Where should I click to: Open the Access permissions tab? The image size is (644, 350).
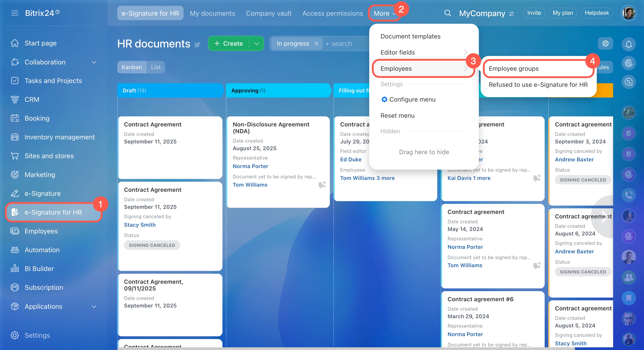333,13
